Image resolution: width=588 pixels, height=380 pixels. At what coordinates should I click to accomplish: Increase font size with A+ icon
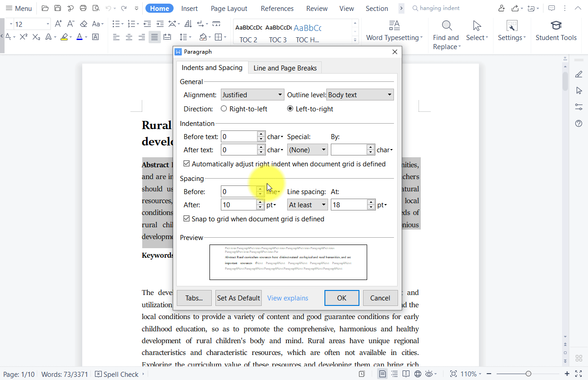point(58,24)
